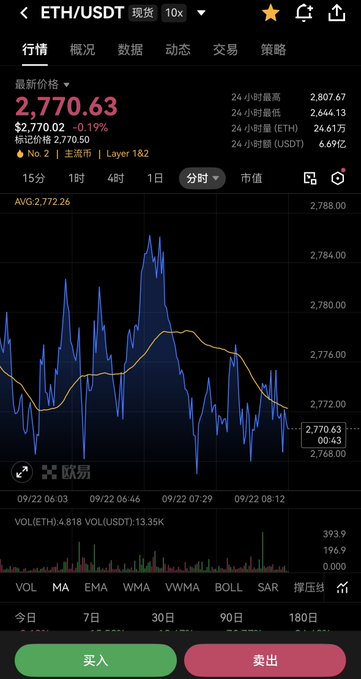Select the 7日 performance period

[91, 618]
